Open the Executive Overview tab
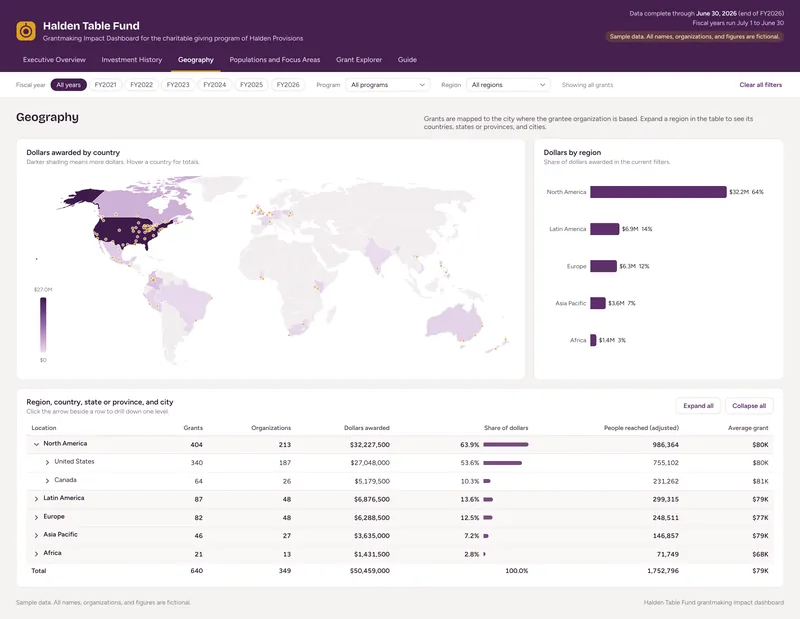Image resolution: width=800 pixels, height=619 pixels. pos(54,60)
